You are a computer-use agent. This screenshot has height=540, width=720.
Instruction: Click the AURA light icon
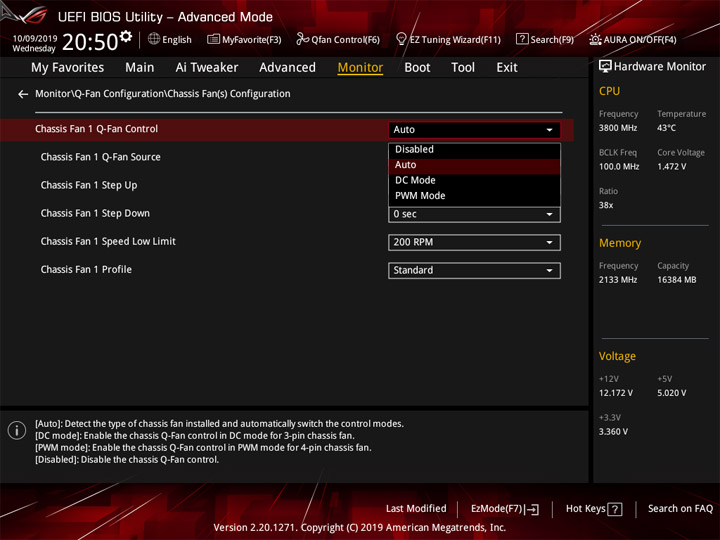pos(595,39)
